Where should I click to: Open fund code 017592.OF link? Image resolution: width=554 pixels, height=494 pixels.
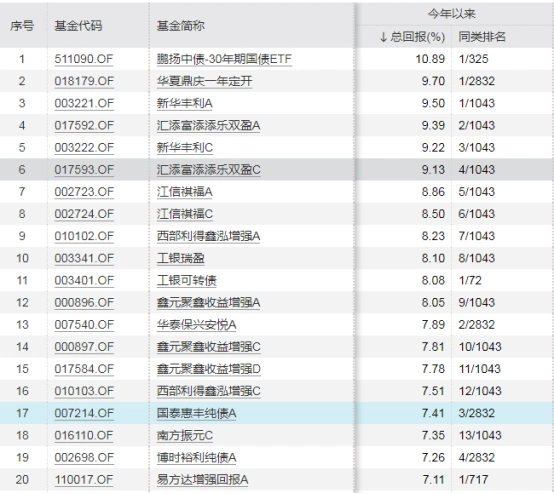click(84, 125)
